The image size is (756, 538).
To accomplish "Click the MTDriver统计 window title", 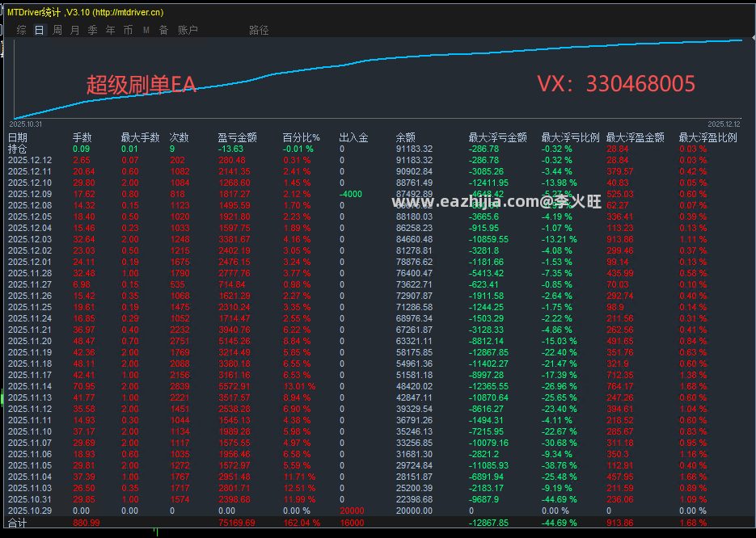I will pyautogui.click(x=86, y=13).
